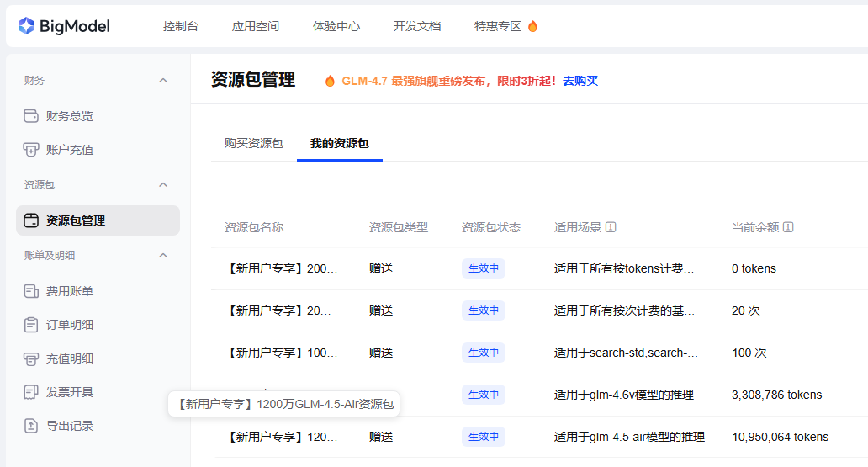
Task: Click 生效中 status in glm-4.5-air row
Action: (x=484, y=437)
